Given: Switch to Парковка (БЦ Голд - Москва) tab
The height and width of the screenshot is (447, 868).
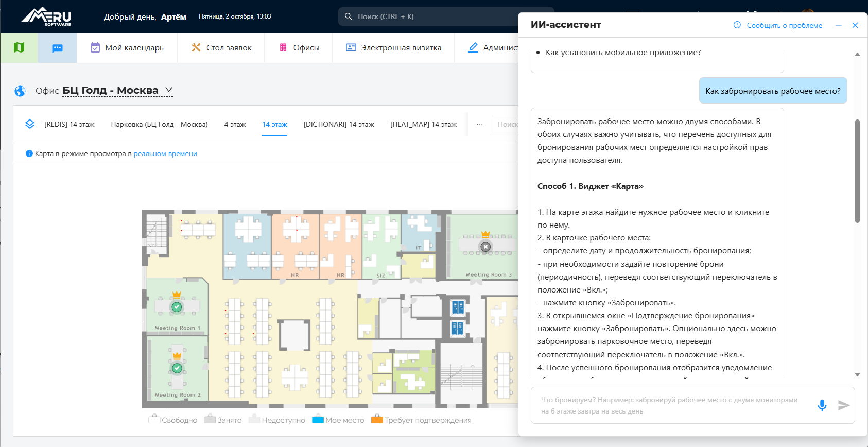Looking at the screenshot, I should tap(160, 124).
